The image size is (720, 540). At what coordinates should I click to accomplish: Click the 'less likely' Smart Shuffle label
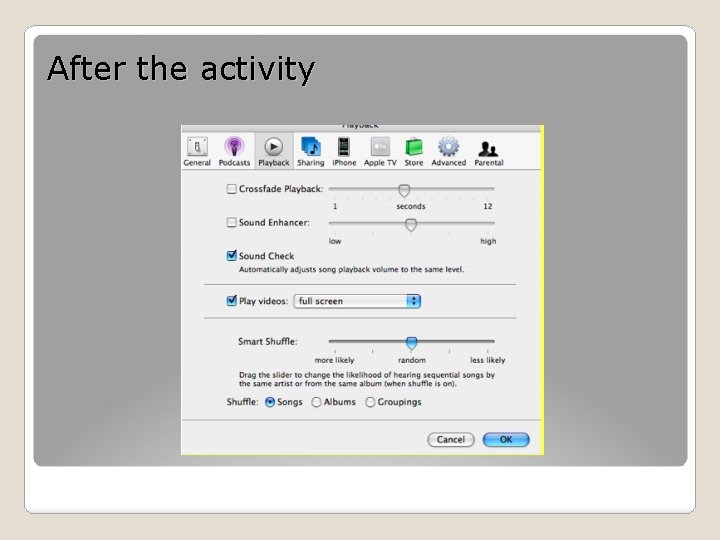coord(488,360)
